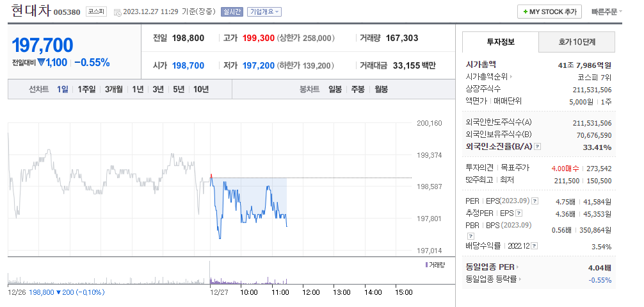The width and height of the screenshot is (644, 307).
Task: Click the 코스피 market badge
Action: (x=96, y=12)
